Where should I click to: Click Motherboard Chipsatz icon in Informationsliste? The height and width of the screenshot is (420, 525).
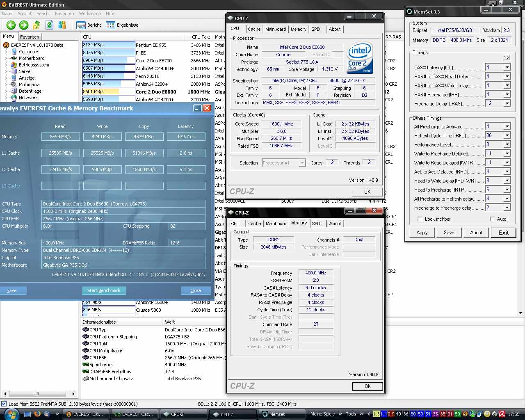coord(86,378)
